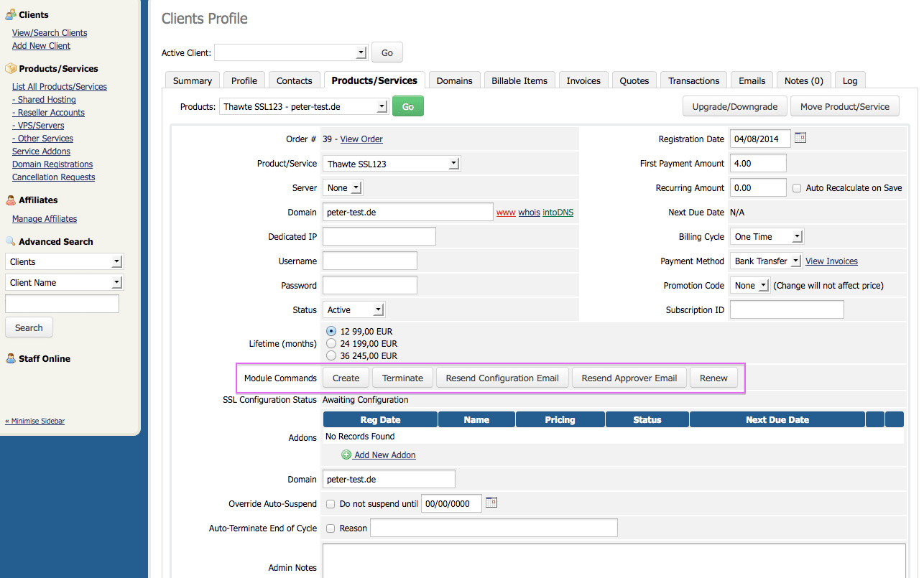Click the Upgrade/Downgrade button

click(x=735, y=106)
